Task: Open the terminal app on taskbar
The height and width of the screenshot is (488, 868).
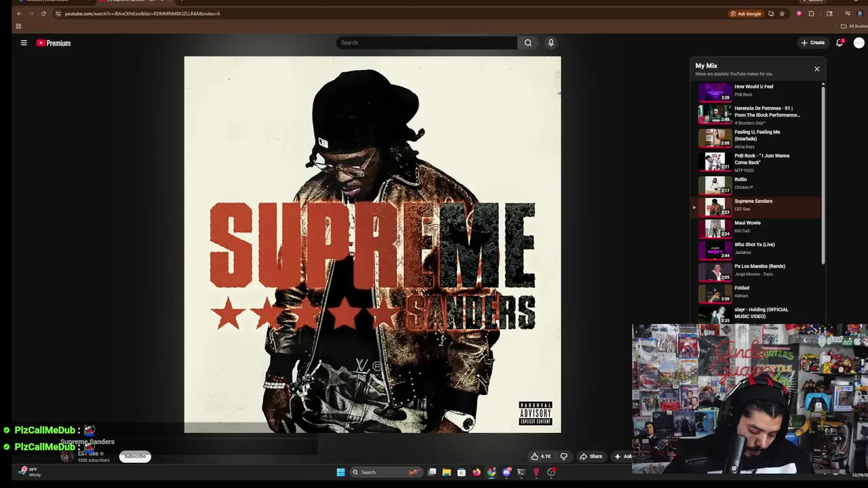Action: 521,472
